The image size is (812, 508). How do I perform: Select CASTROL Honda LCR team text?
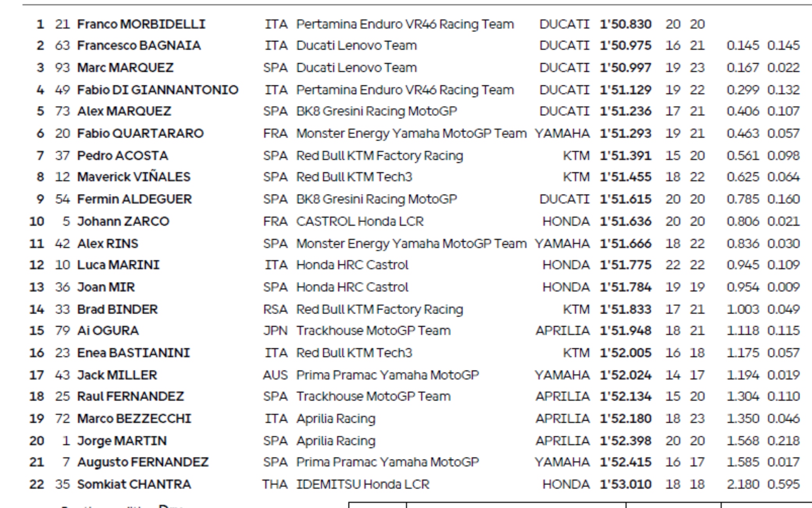(360, 222)
